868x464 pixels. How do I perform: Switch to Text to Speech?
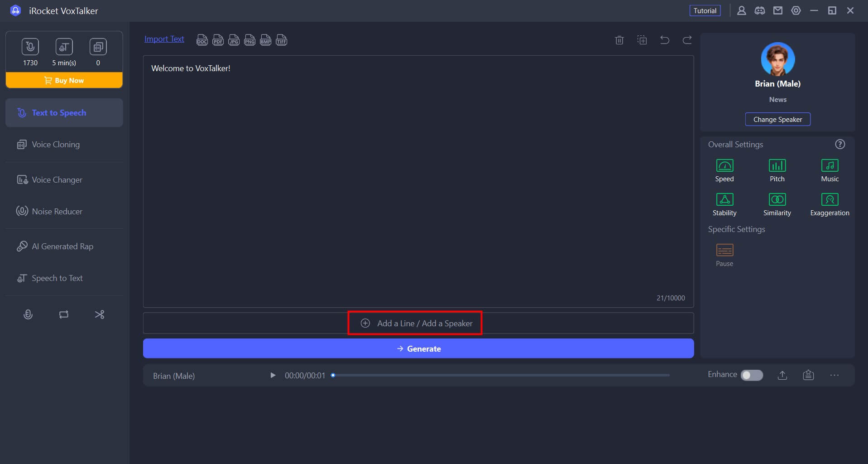pyautogui.click(x=64, y=112)
